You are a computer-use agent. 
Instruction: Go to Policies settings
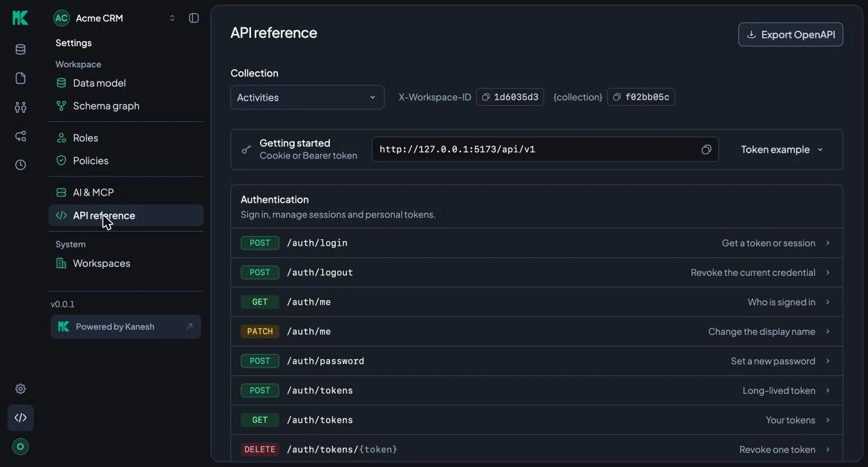click(126, 160)
